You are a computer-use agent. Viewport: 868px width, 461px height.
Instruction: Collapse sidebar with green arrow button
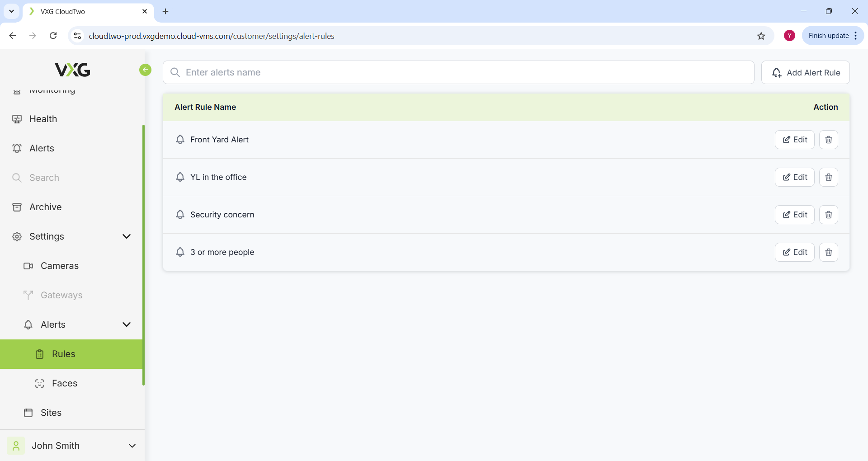(x=145, y=70)
